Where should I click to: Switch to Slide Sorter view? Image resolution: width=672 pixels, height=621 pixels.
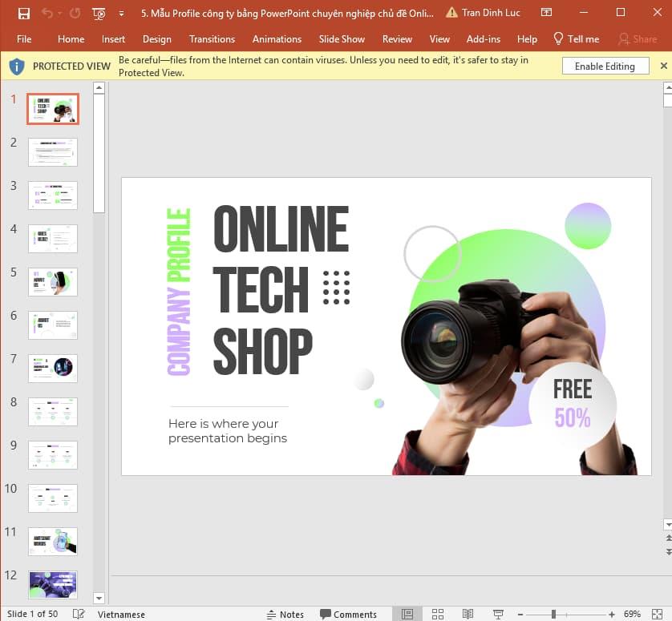point(438,614)
